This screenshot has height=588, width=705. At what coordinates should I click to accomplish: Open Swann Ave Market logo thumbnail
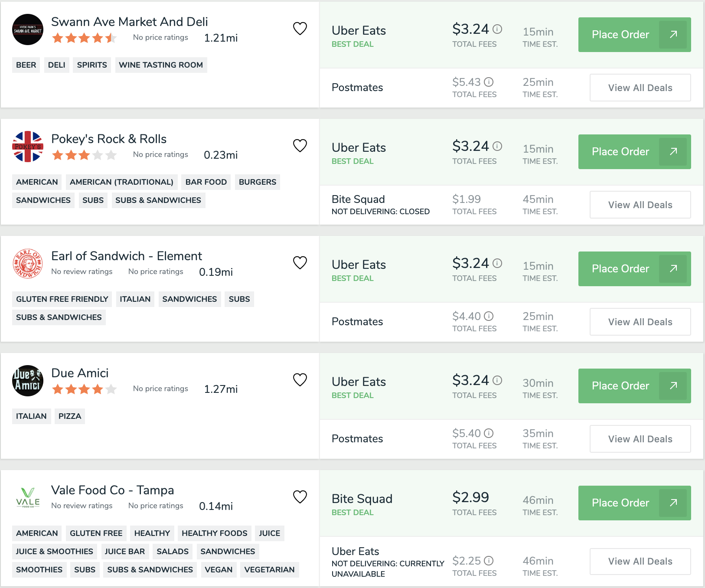(x=28, y=29)
